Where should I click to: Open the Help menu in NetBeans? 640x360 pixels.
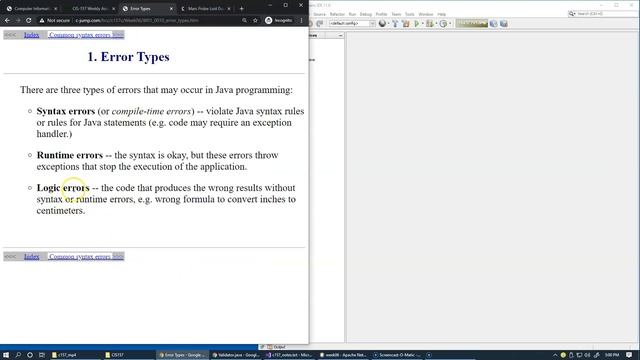442,14
